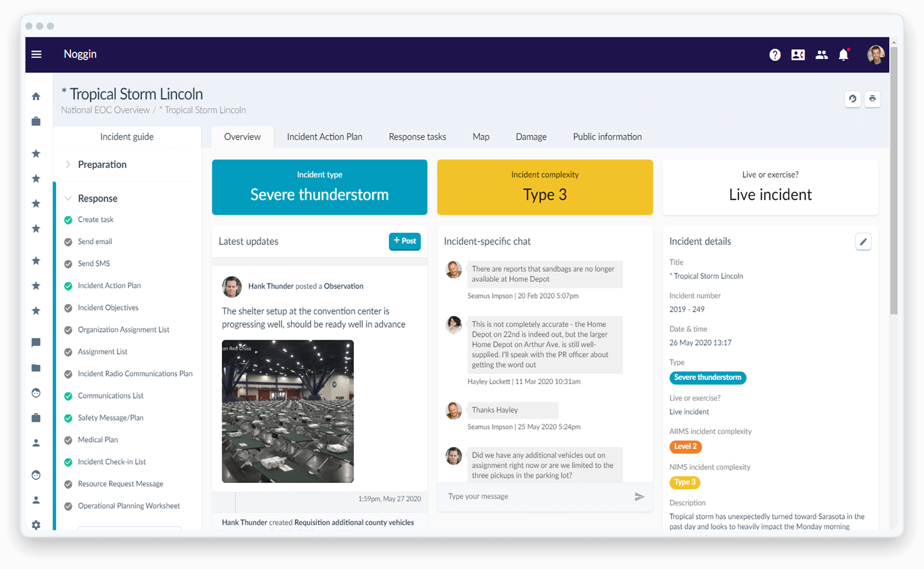Click the help question mark icon

(775, 55)
